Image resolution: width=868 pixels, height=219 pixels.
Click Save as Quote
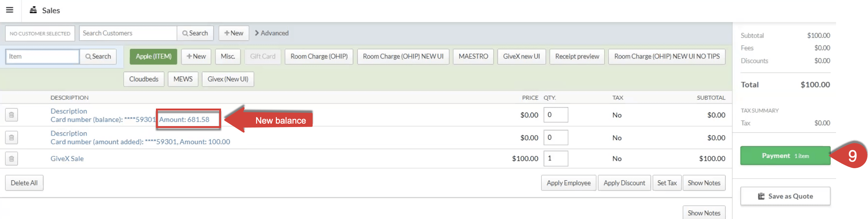click(785, 196)
